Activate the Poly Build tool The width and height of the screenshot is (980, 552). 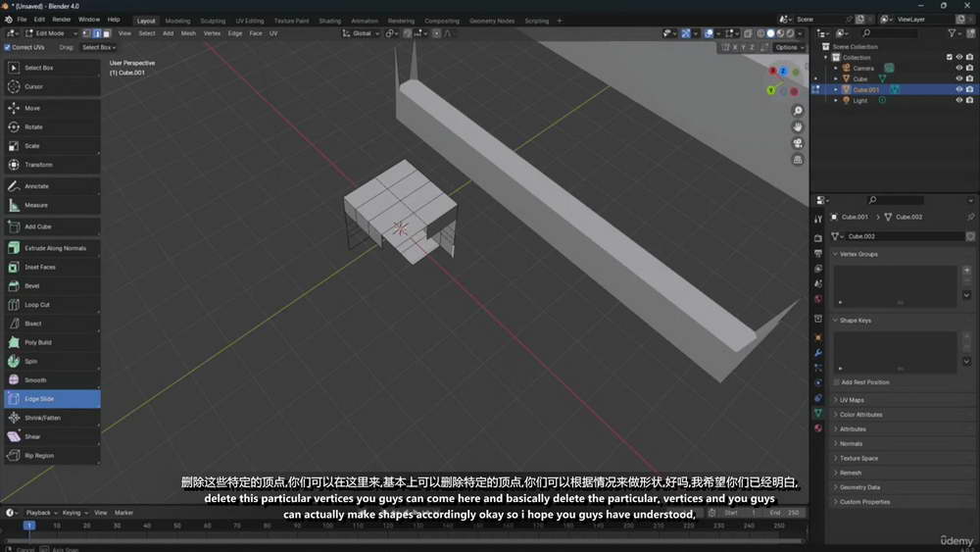tap(52, 342)
